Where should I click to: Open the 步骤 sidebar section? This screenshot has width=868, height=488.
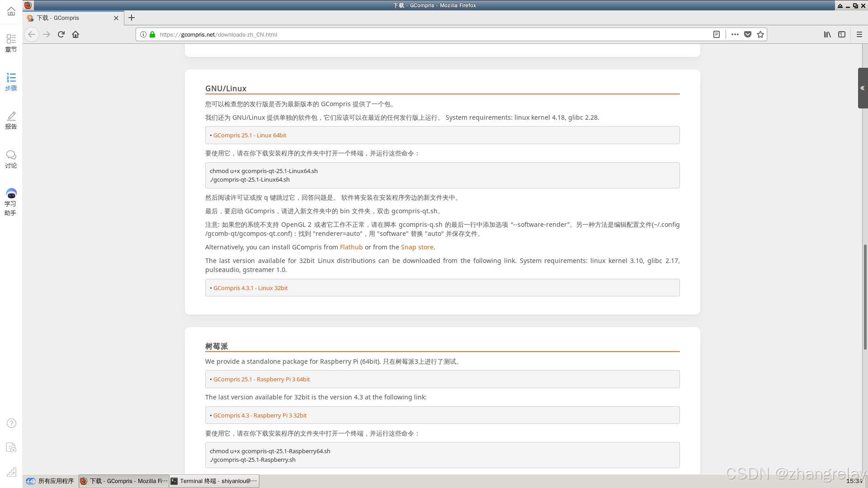[11, 82]
